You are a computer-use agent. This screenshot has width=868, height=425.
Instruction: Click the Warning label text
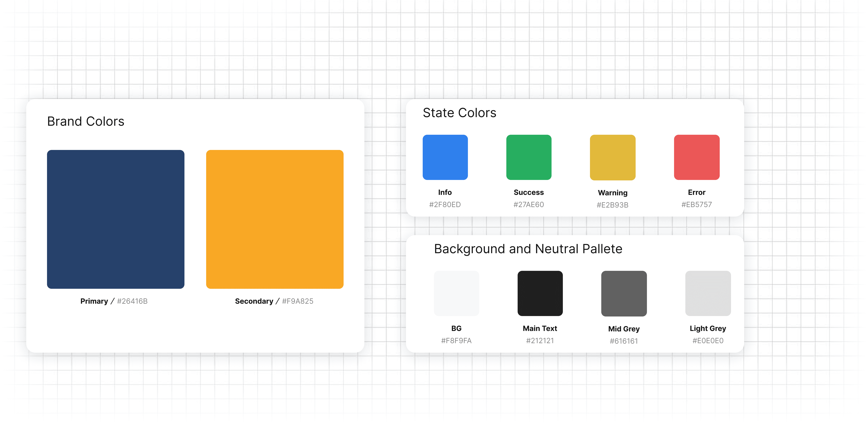(613, 193)
